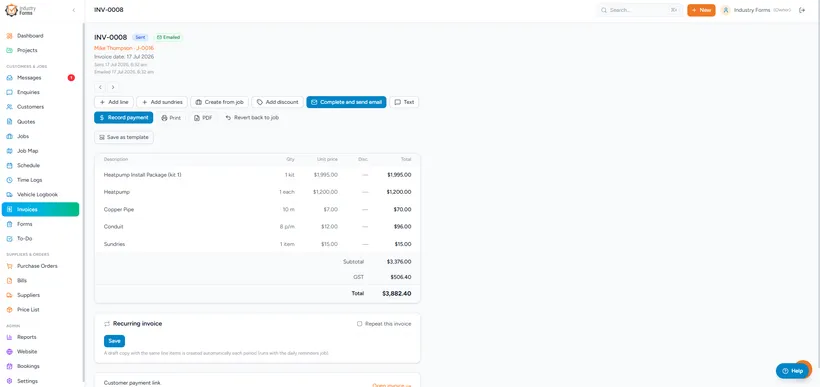Click the Copper Pipe line item
This screenshot has width=820, height=387.
pos(257,209)
